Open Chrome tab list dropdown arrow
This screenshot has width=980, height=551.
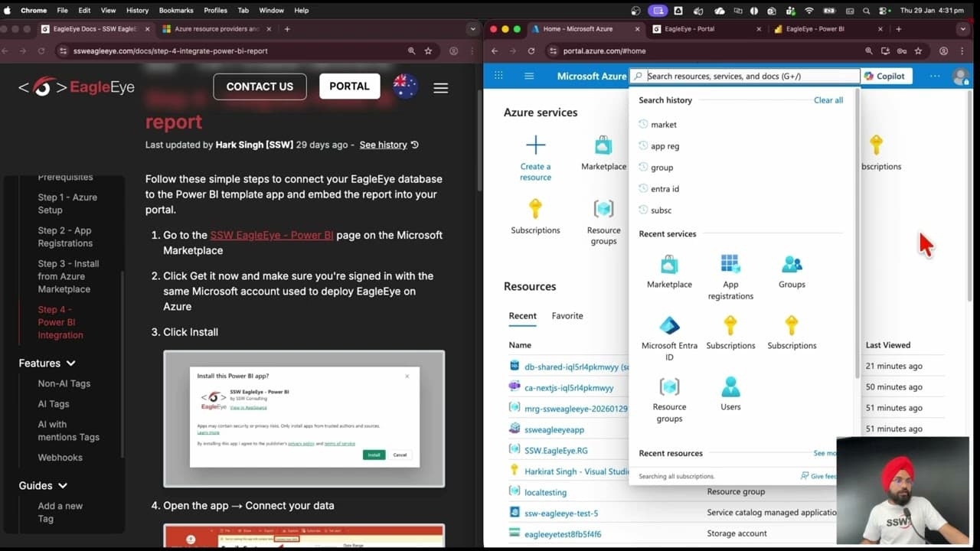point(472,29)
